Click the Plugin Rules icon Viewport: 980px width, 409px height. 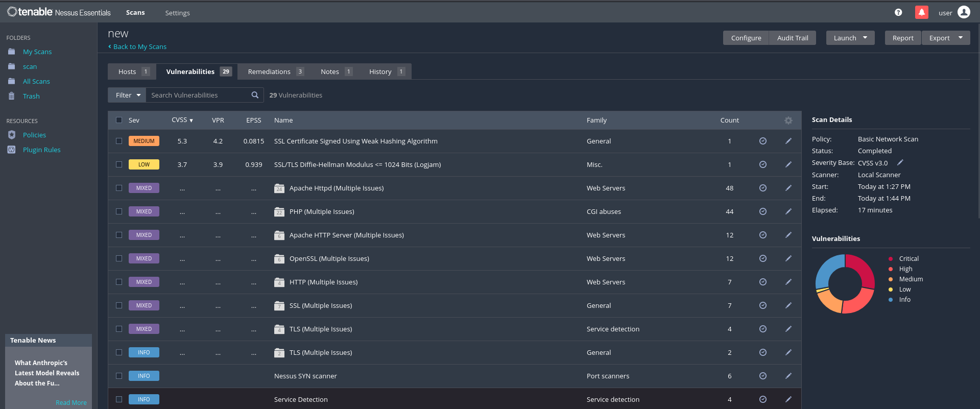tap(12, 150)
